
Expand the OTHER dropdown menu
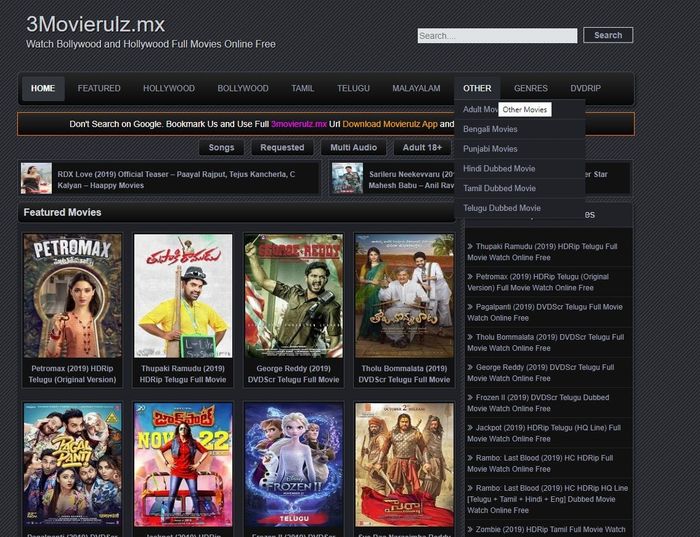click(477, 88)
